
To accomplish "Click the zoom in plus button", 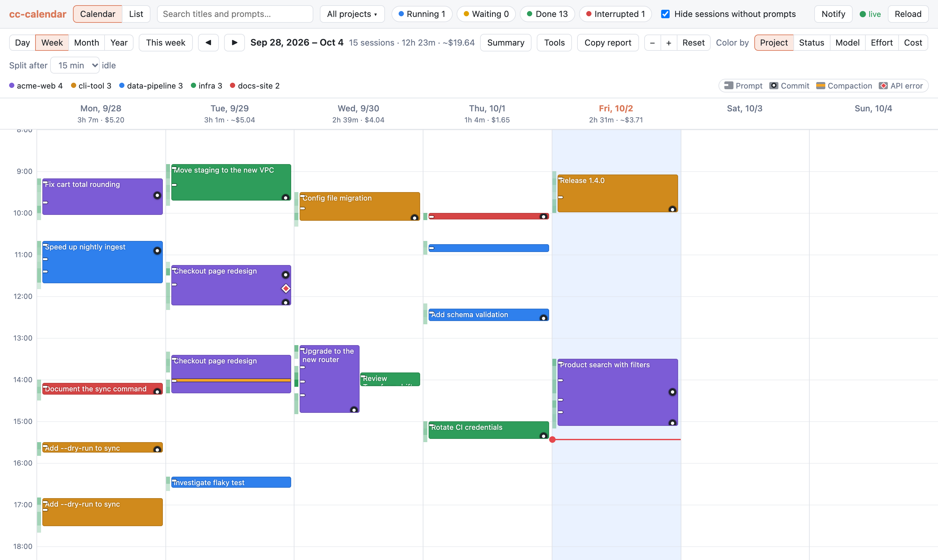I will 669,43.
